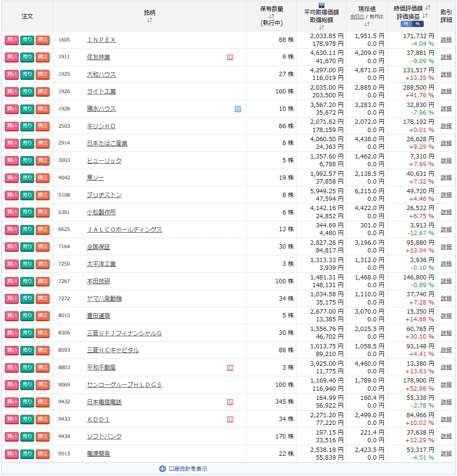Start 積立 for ライト工業

(x=42, y=92)
